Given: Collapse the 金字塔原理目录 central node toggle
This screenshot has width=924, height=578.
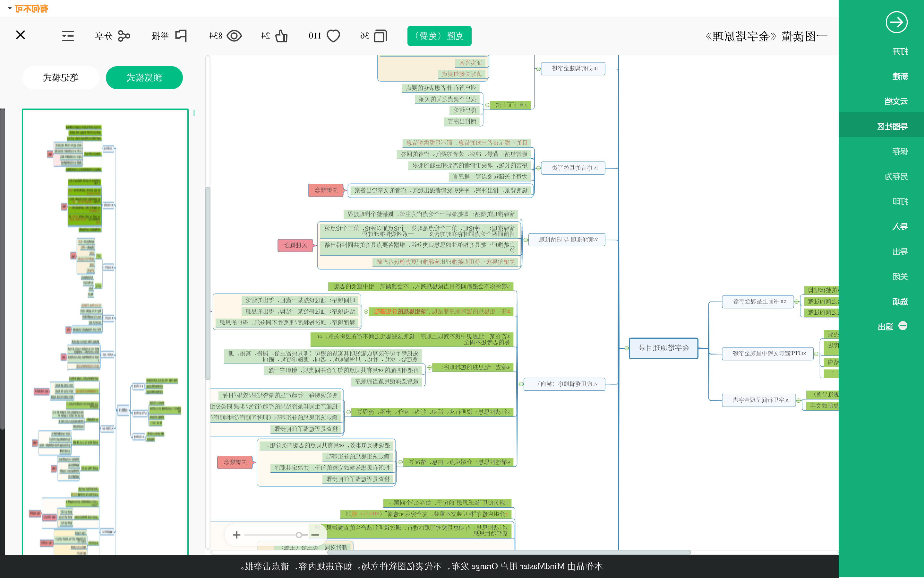Looking at the screenshot, I should point(627,348).
